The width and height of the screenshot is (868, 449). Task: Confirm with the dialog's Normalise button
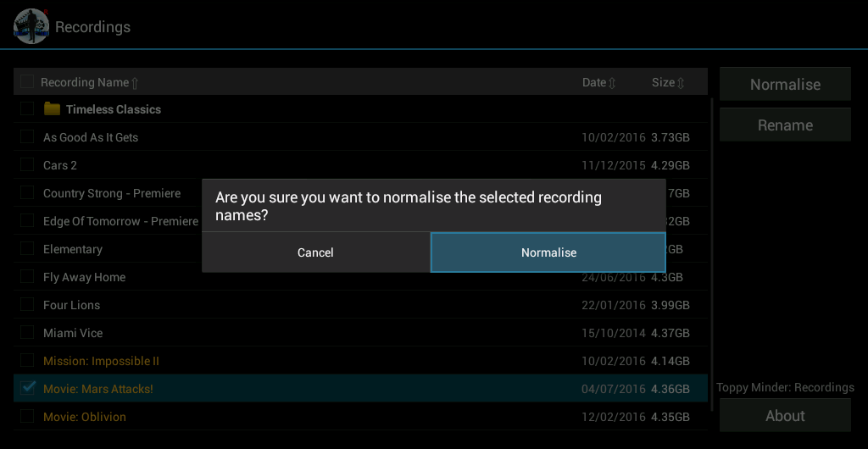(548, 252)
